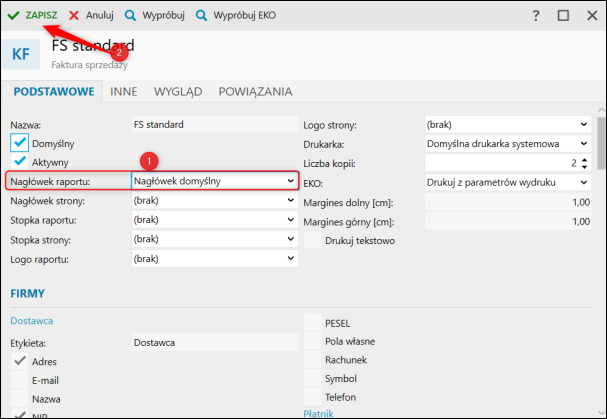Click the Margines górny value field
The height and width of the screenshot is (419, 607).
tap(508, 221)
